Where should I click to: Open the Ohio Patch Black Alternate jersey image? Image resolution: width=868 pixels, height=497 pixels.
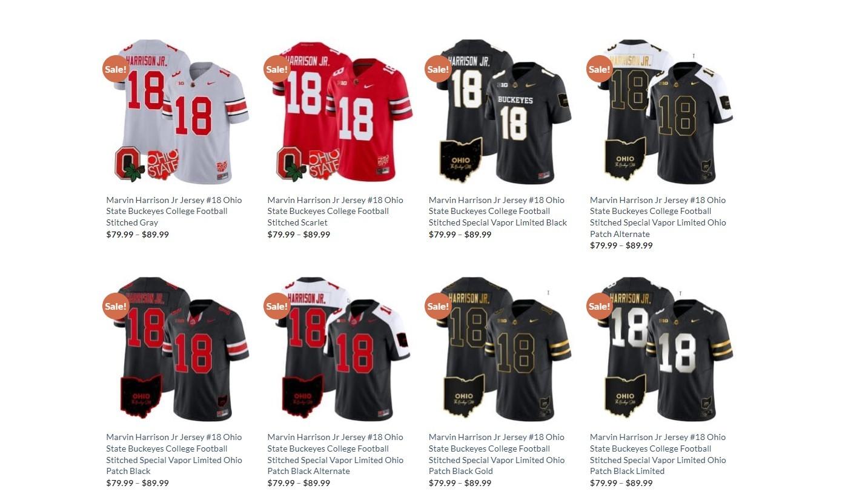338,350
